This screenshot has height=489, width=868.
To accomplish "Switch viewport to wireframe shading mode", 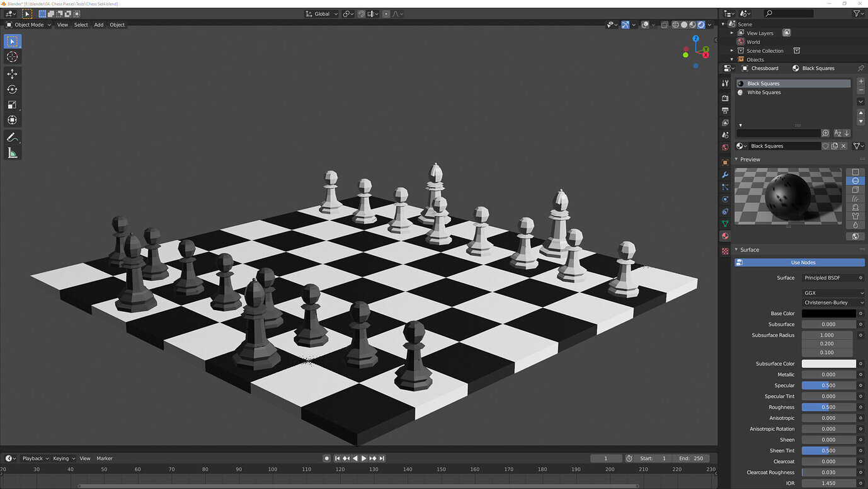I will [675, 25].
